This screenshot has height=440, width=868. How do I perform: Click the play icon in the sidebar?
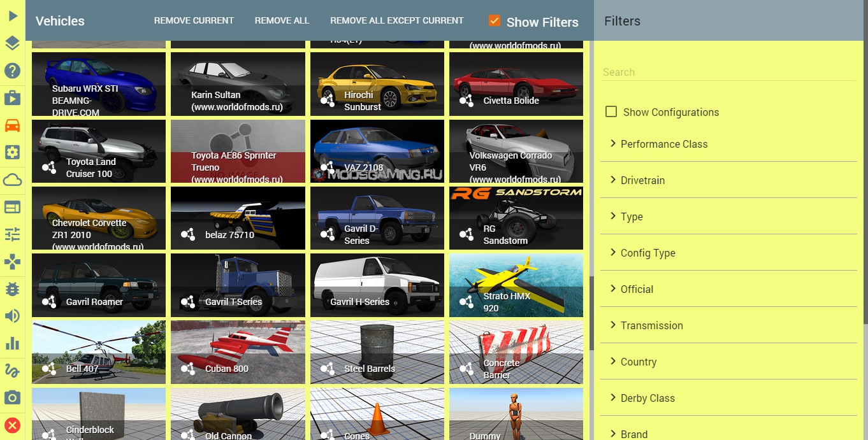pos(13,16)
